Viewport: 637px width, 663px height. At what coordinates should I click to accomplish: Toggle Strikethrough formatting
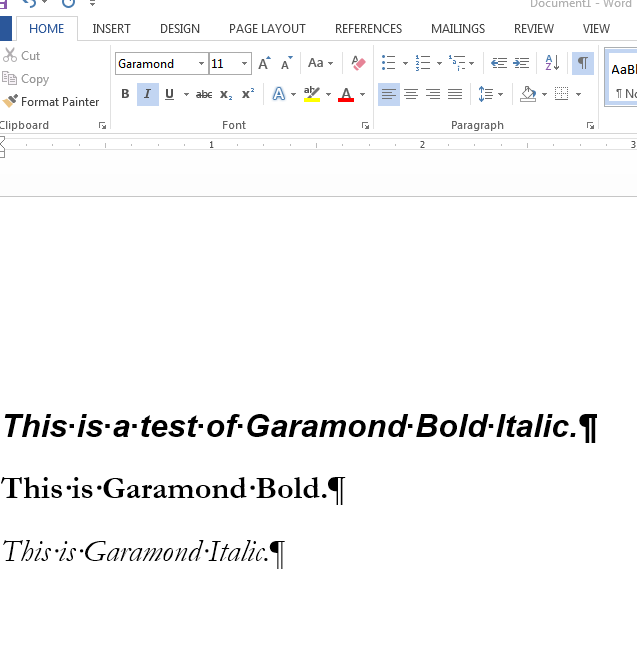[x=204, y=94]
